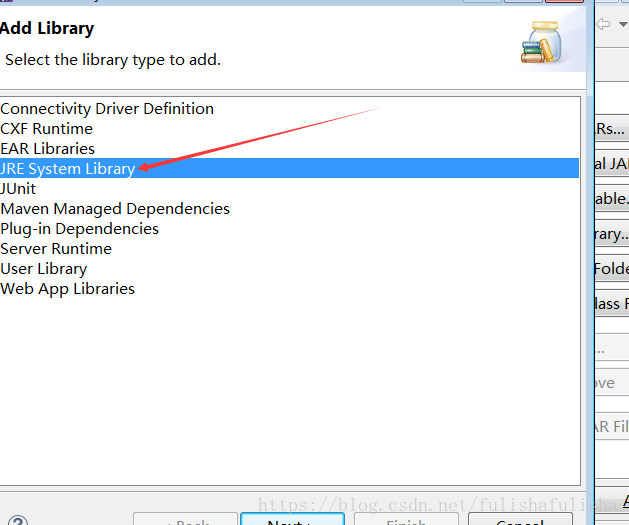Click the Cancel button

[520, 519]
